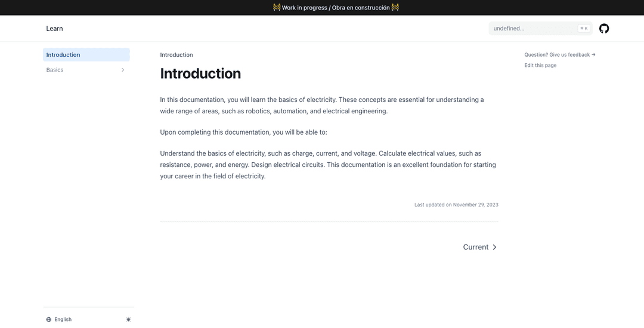The image size is (644, 328).
Task: Click the right construction barrier emoji
Action: pyautogui.click(x=395, y=7)
